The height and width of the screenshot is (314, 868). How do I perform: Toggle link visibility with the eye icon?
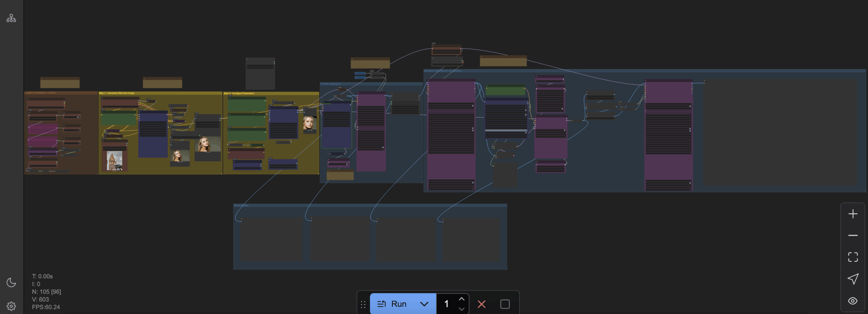pos(853,301)
